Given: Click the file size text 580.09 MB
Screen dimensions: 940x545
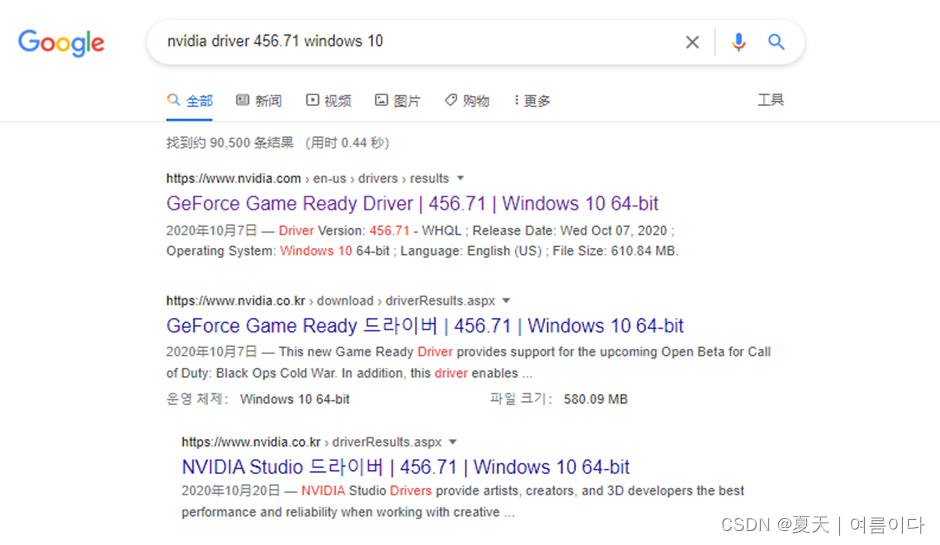Looking at the screenshot, I should pos(595,399).
